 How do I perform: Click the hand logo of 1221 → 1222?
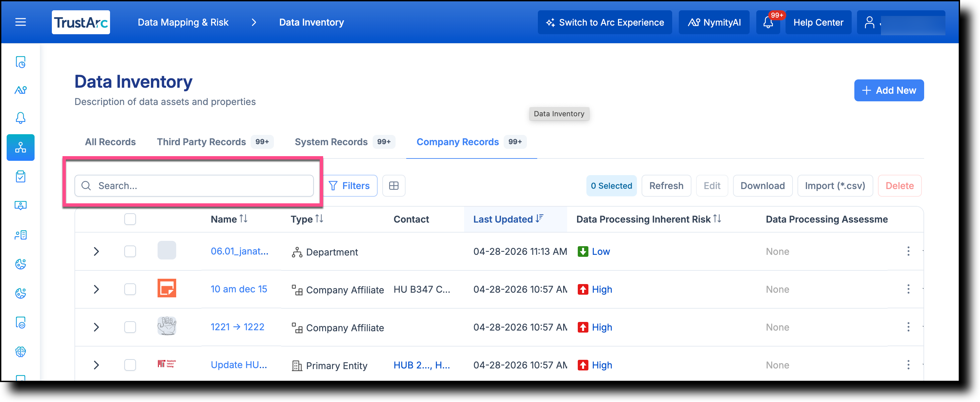coord(167,326)
